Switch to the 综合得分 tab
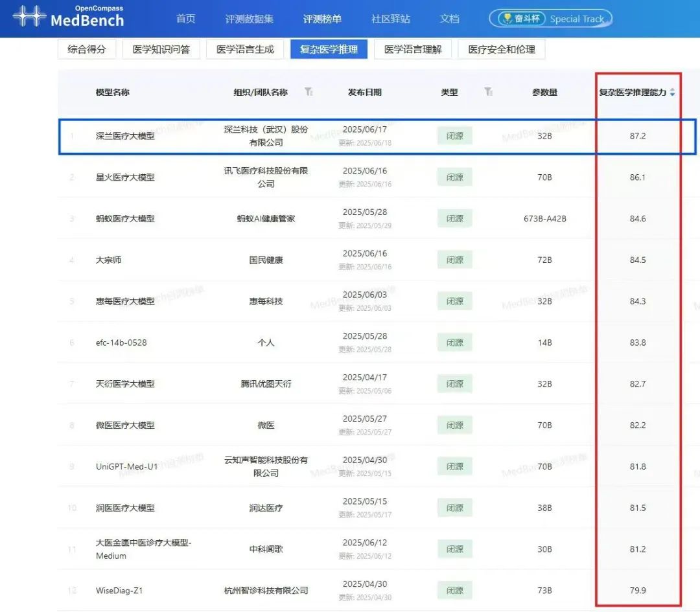This screenshot has height=612, width=700. tap(87, 49)
